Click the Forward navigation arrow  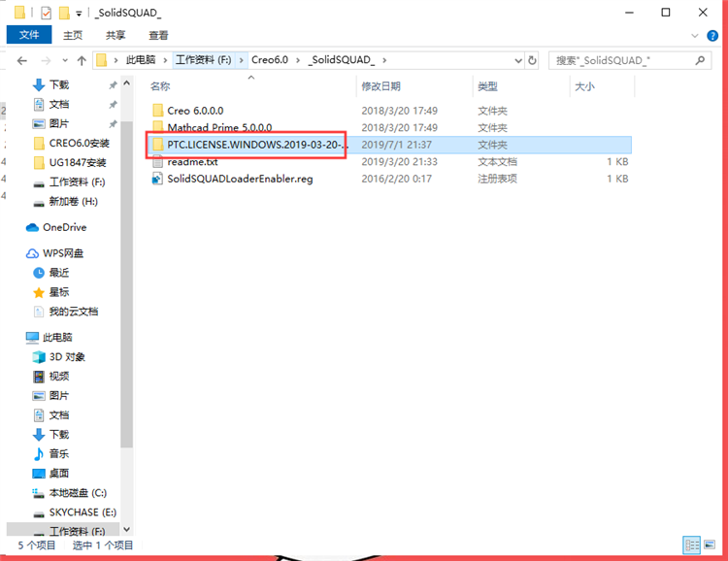46,60
